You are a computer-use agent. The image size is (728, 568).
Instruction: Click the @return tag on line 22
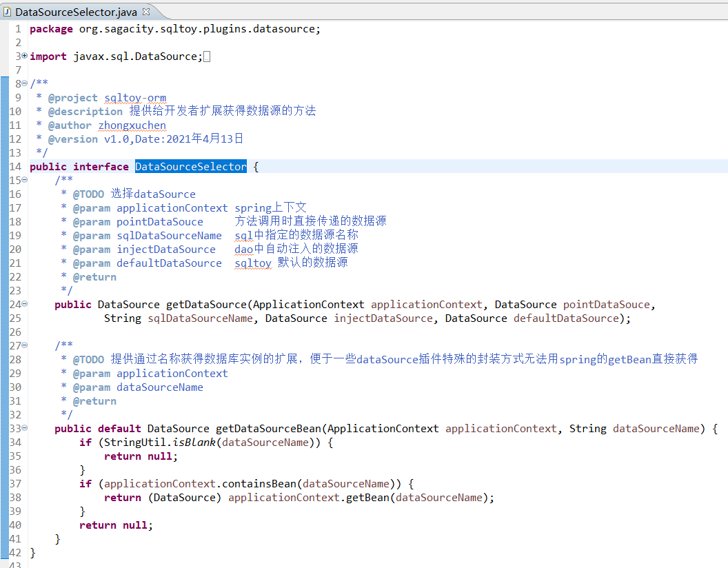pos(94,277)
